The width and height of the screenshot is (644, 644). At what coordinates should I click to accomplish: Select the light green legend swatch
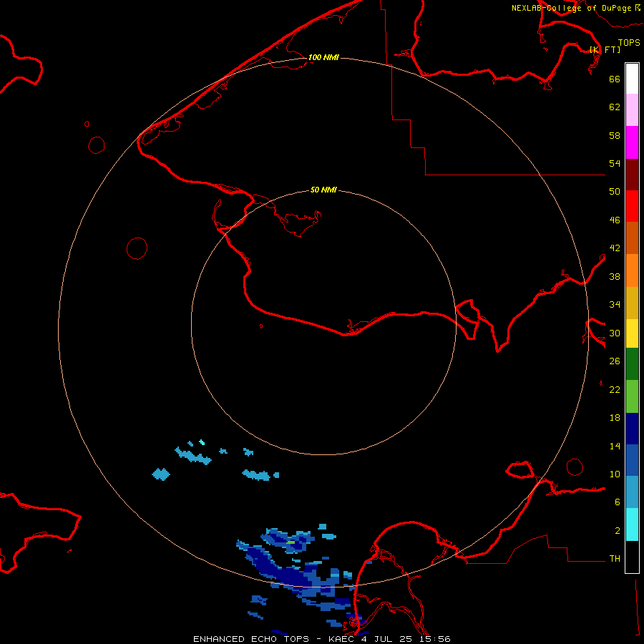coord(632,396)
